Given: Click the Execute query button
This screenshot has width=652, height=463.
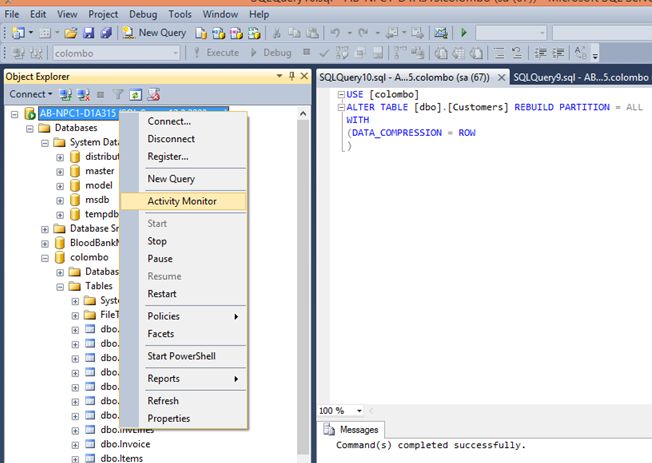Looking at the screenshot, I should (x=216, y=52).
